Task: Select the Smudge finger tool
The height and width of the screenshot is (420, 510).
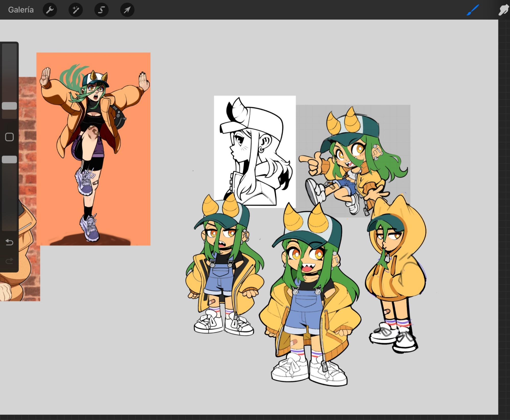Action: click(504, 10)
